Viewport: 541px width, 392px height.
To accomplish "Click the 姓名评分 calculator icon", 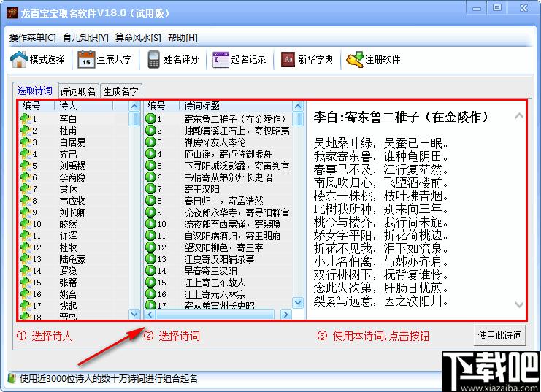I will click(153, 59).
